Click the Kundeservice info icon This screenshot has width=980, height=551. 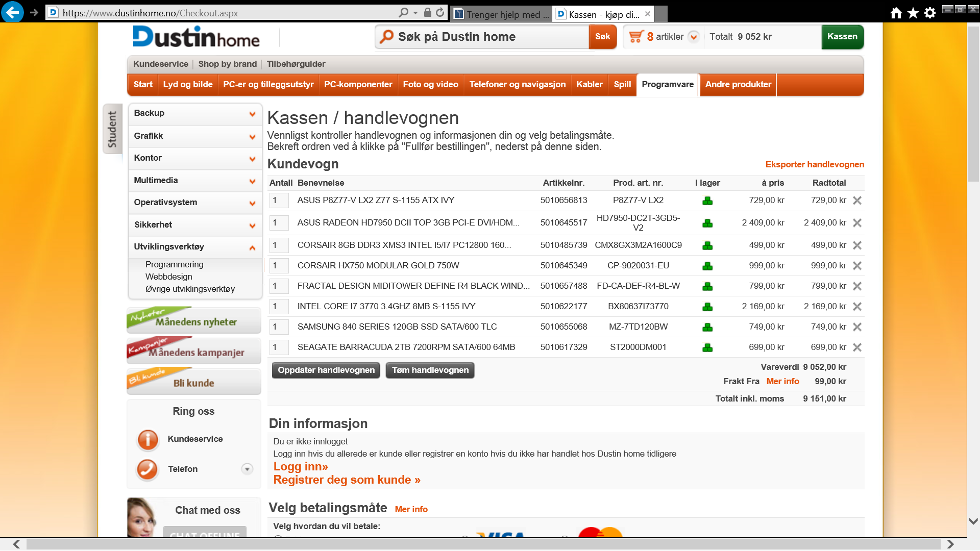pyautogui.click(x=148, y=439)
